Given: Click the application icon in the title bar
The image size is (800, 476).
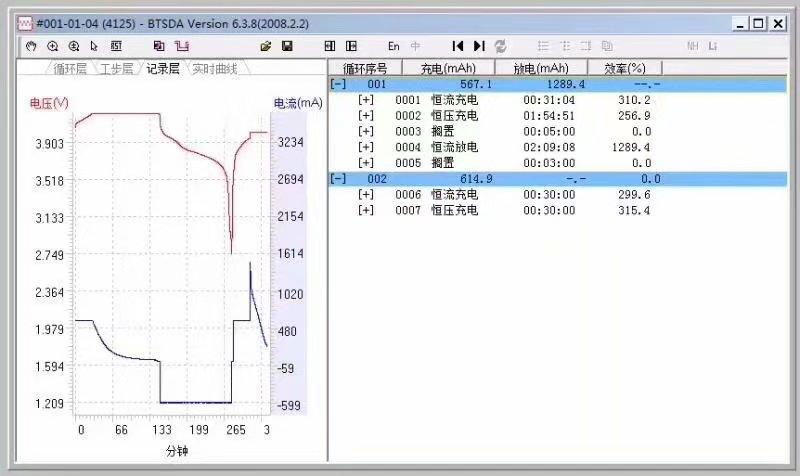Looking at the screenshot, I should click(x=24, y=23).
